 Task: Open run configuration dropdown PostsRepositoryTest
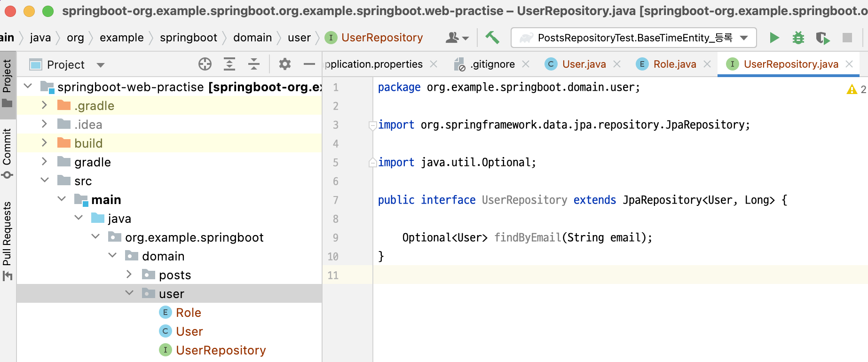633,38
